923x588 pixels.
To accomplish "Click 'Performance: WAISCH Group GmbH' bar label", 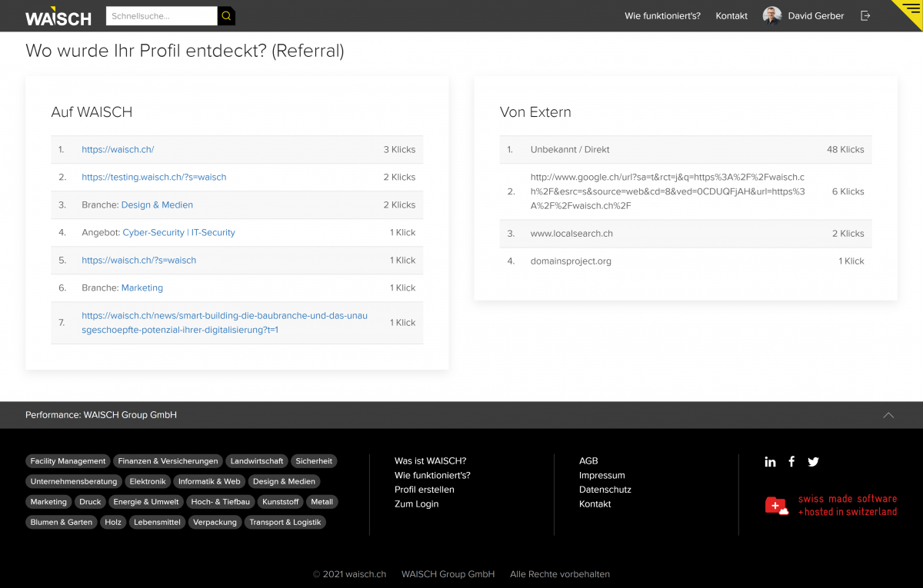I will (101, 415).
